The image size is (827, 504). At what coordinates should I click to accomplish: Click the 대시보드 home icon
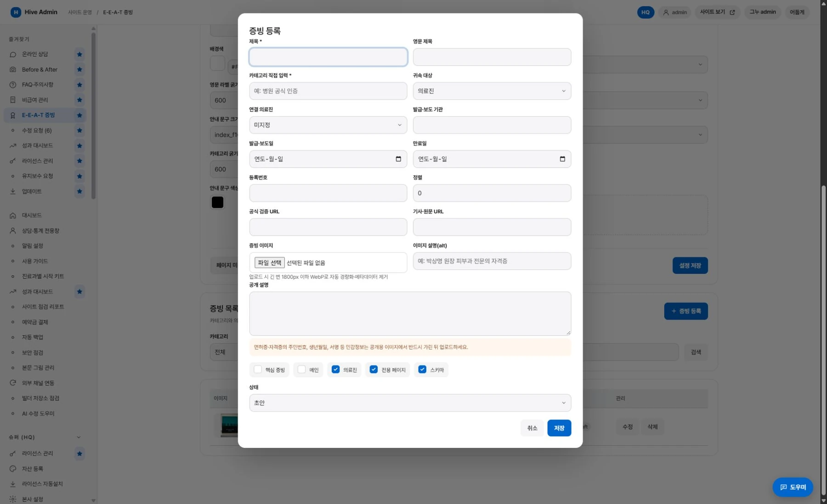click(13, 215)
